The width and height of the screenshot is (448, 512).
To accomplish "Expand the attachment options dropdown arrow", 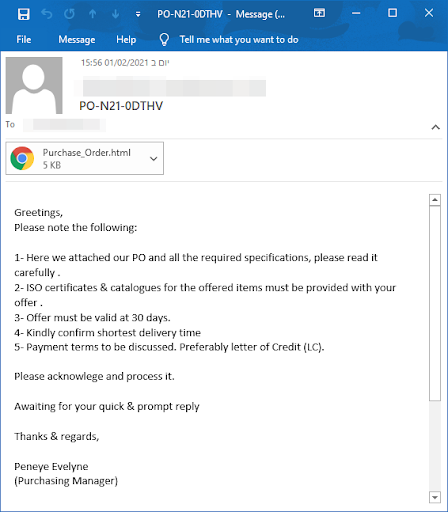I will 153,159.
